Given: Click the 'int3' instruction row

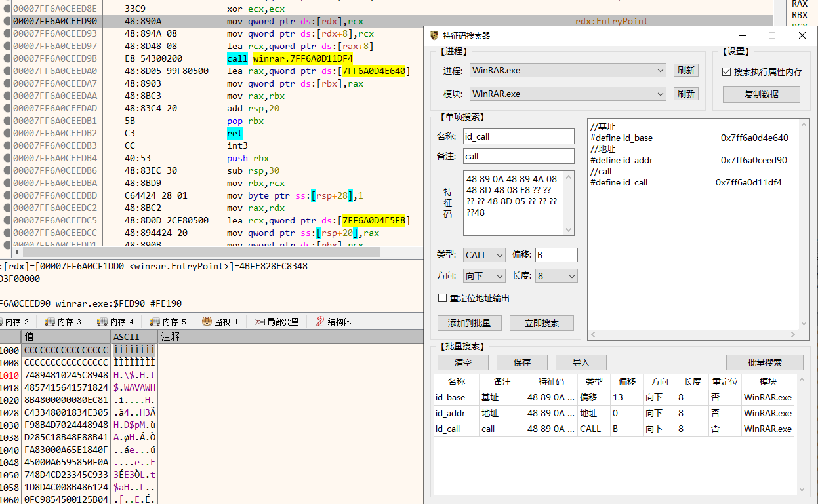Looking at the screenshot, I should tap(237, 146).
